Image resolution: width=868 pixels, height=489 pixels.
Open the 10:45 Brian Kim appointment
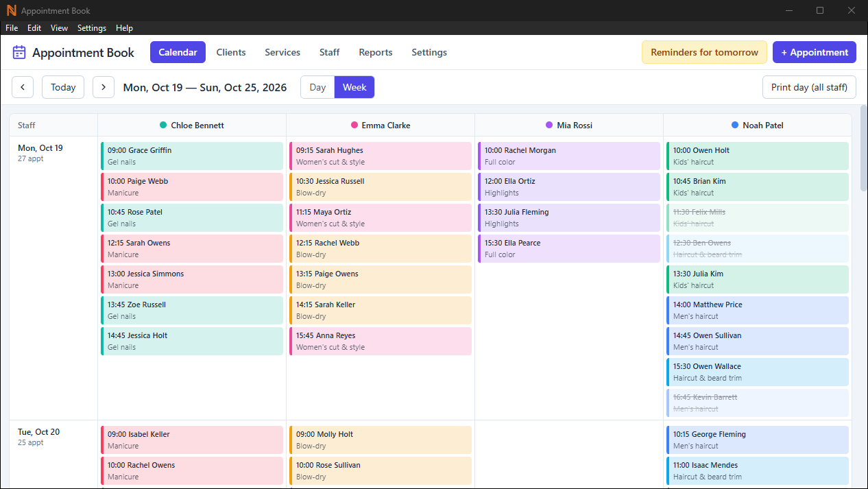coord(758,187)
